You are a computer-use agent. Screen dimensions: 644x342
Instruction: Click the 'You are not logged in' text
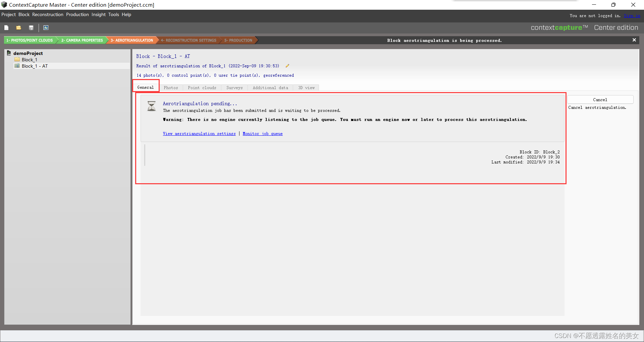coord(595,16)
